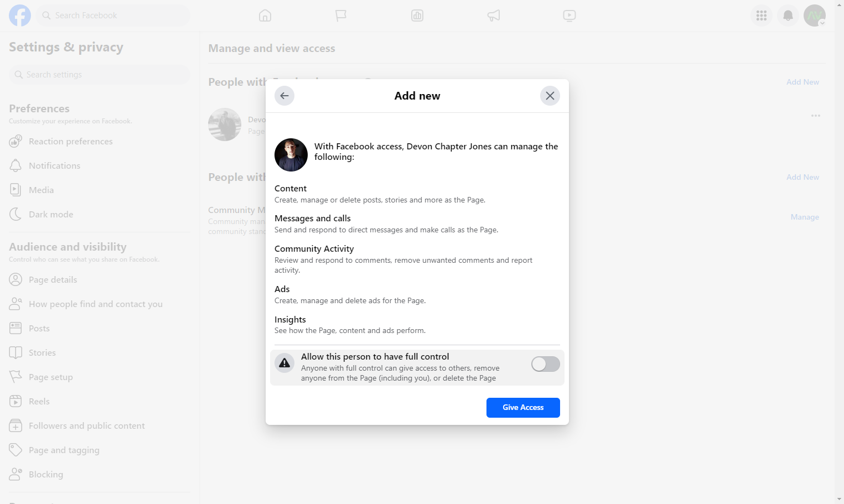844x504 pixels.
Task: Click Add New for task access
Action: click(x=802, y=177)
